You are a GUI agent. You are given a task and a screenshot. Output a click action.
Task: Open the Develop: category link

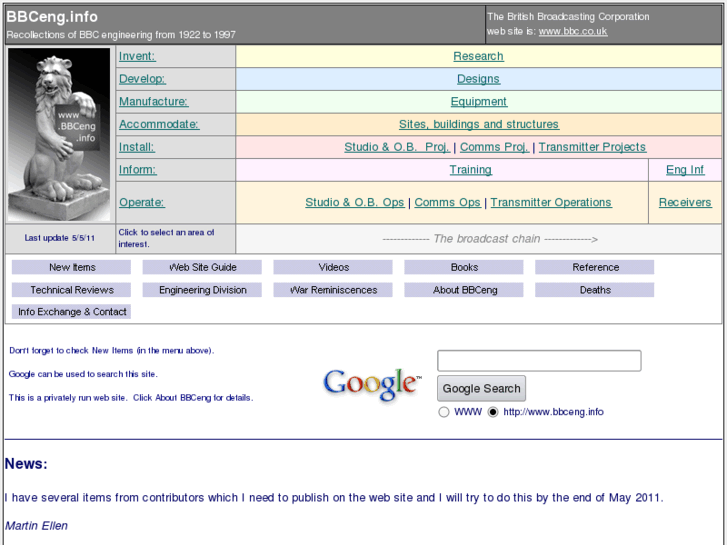142,79
